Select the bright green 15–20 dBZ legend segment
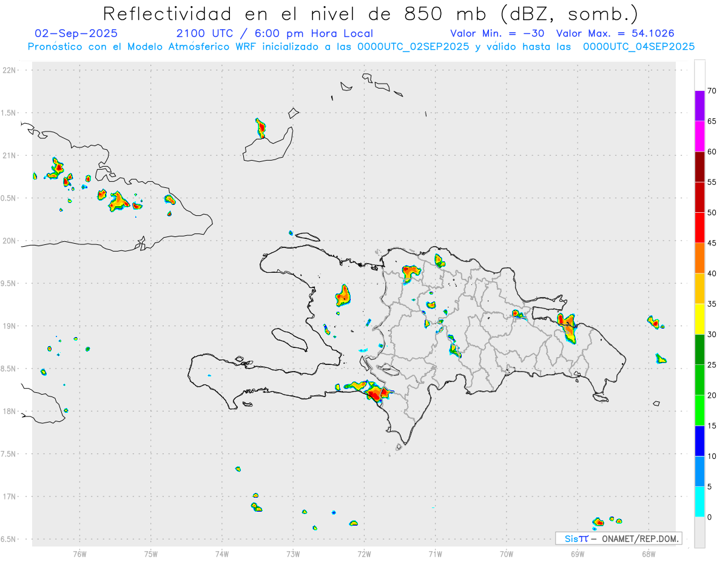This screenshot has height=562, width=728. 699,410
